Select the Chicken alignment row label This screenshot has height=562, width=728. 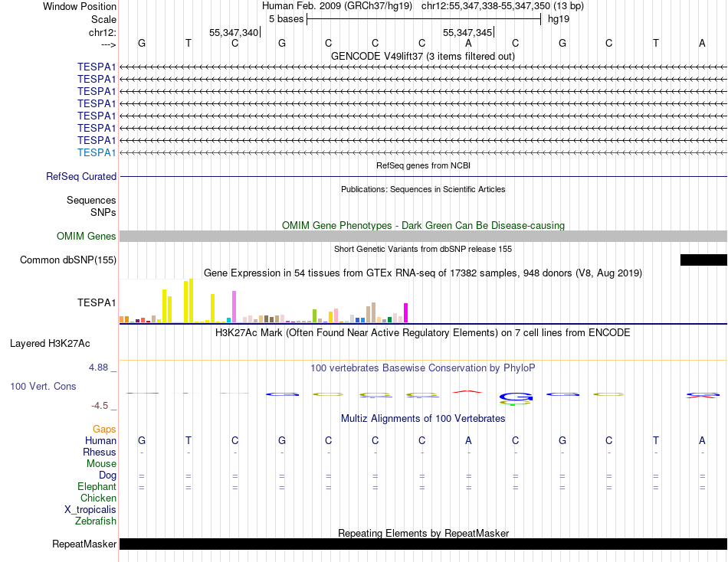(x=98, y=498)
